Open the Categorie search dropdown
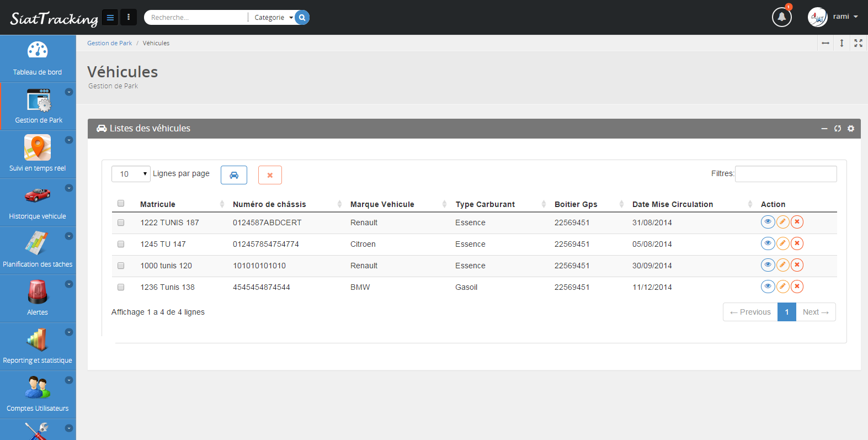Viewport: 868px width, 440px height. pyautogui.click(x=273, y=18)
